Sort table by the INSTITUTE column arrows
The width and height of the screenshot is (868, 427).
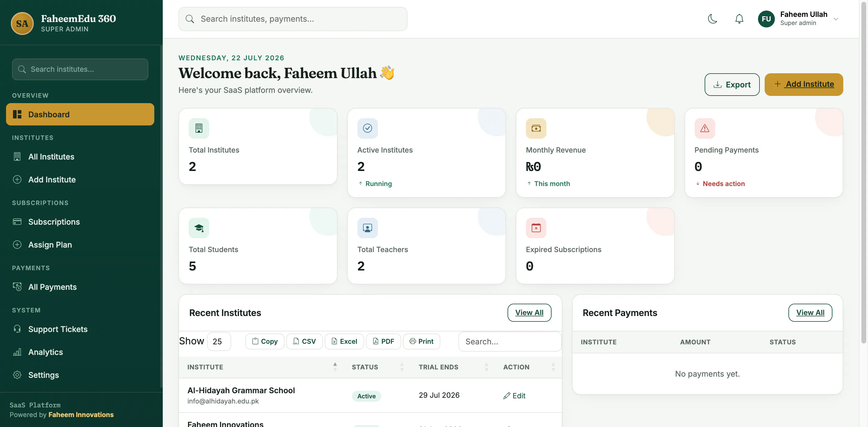(335, 367)
